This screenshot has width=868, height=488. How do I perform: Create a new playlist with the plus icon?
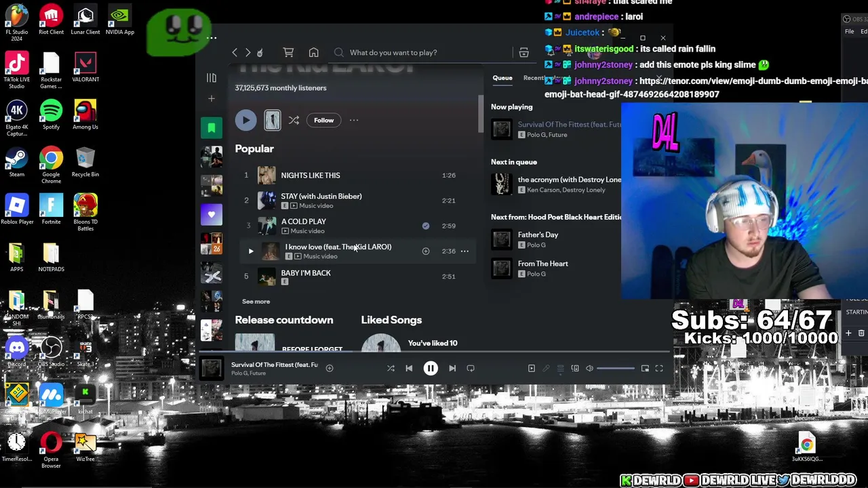pos(211,98)
